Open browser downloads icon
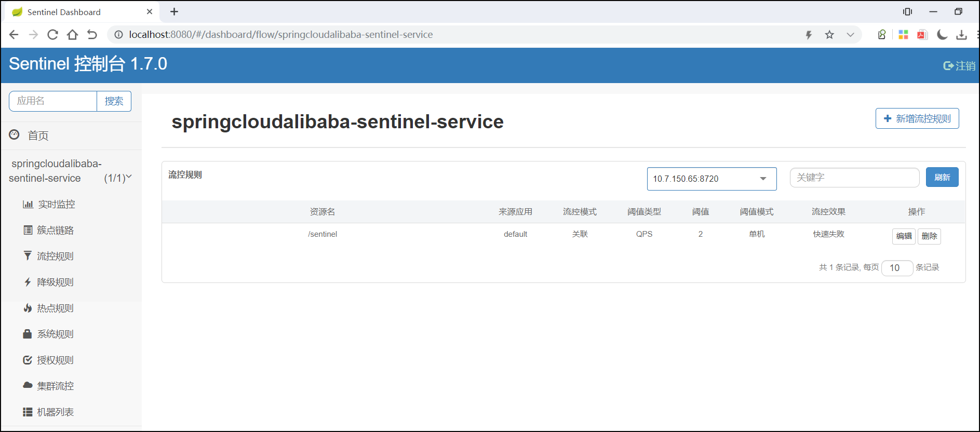The width and height of the screenshot is (980, 432). 961,35
